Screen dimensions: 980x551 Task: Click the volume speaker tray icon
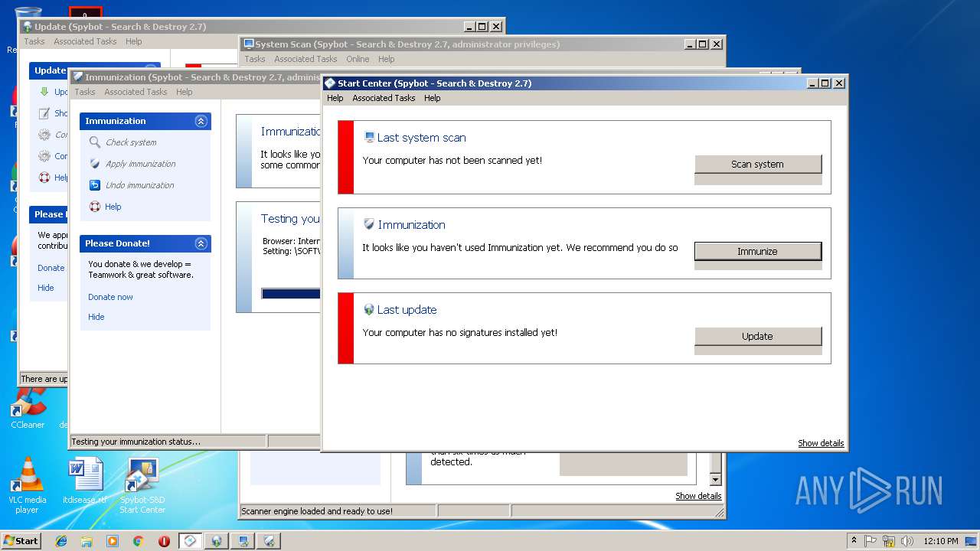(907, 541)
